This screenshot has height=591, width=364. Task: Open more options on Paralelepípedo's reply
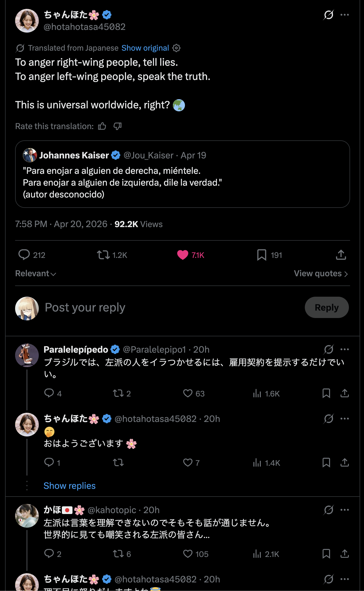[345, 349]
